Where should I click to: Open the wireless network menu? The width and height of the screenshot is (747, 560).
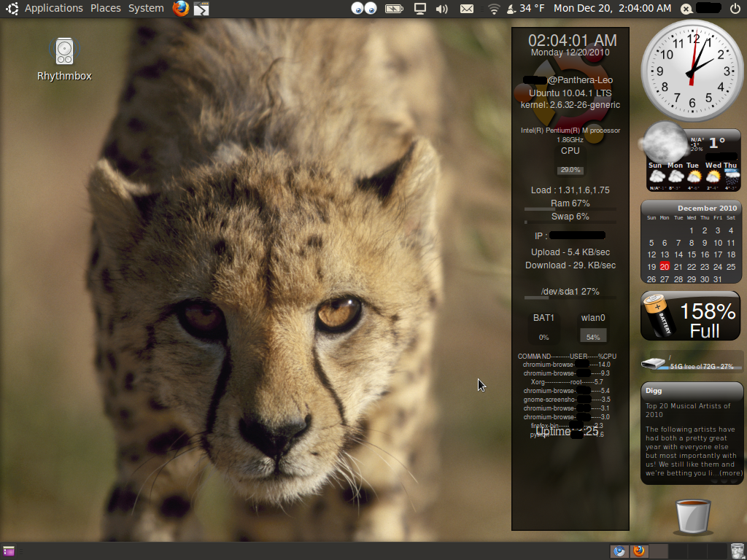(494, 9)
